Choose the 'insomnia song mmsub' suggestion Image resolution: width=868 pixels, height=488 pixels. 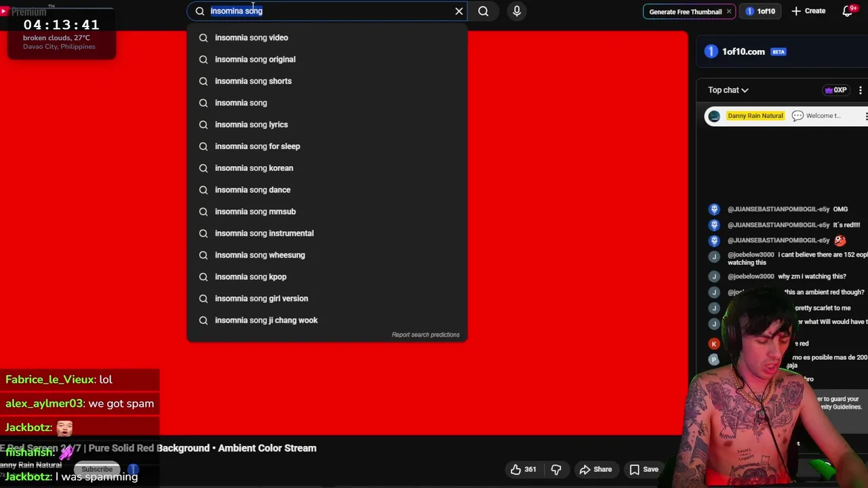click(x=327, y=211)
